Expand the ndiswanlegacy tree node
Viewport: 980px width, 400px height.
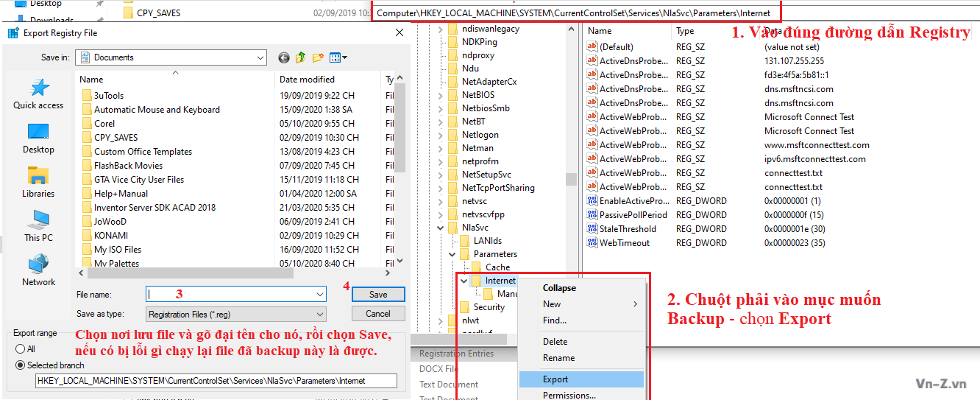coord(440,29)
